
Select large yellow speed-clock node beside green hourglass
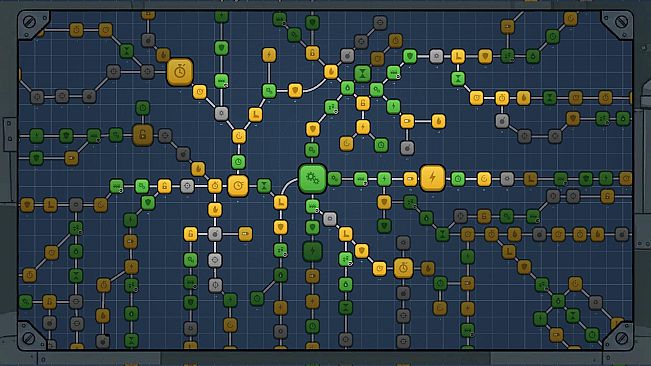point(238,185)
